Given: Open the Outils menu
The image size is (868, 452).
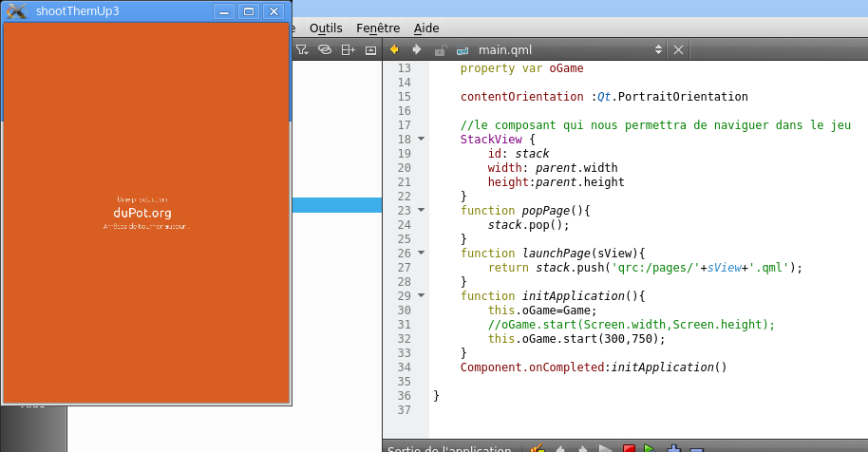Looking at the screenshot, I should coord(326,28).
